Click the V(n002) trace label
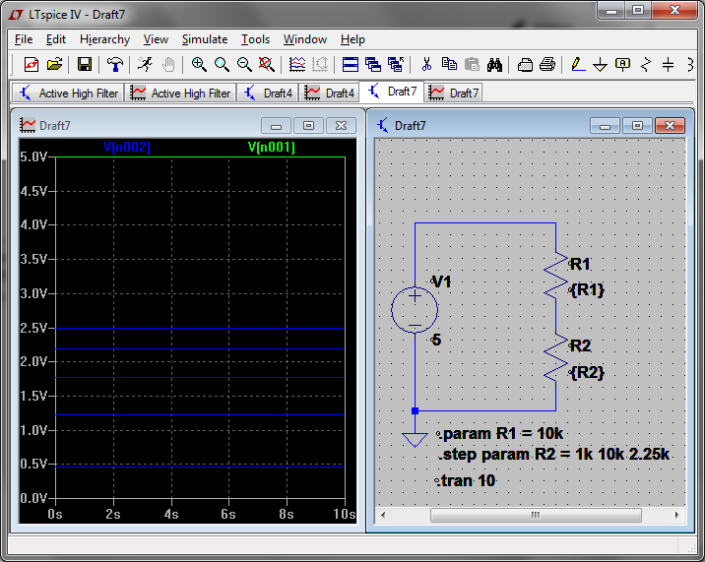Image resolution: width=705 pixels, height=562 pixels. click(127, 148)
